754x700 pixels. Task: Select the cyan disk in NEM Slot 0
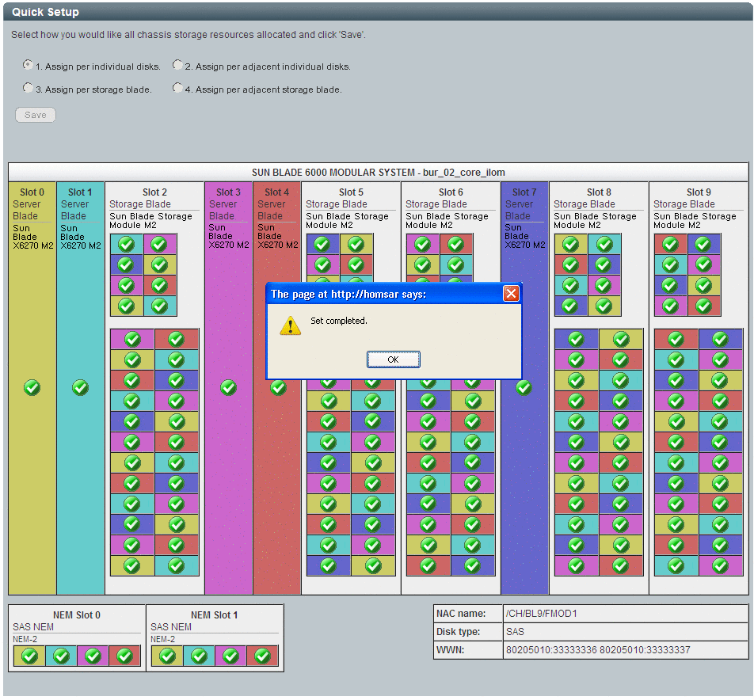pyautogui.click(x=61, y=656)
